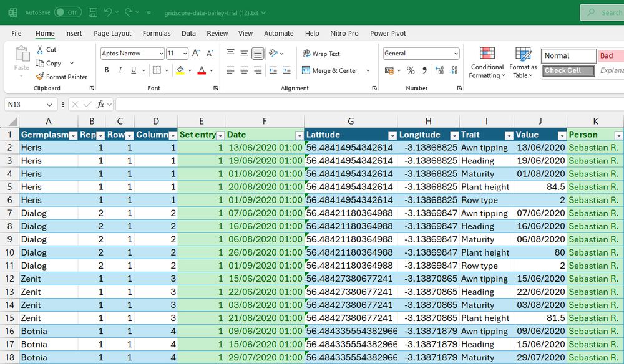This screenshot has height=364, width=624.
Task: Open the Trait column filter arrow
Action: click(x=509, y=135)
